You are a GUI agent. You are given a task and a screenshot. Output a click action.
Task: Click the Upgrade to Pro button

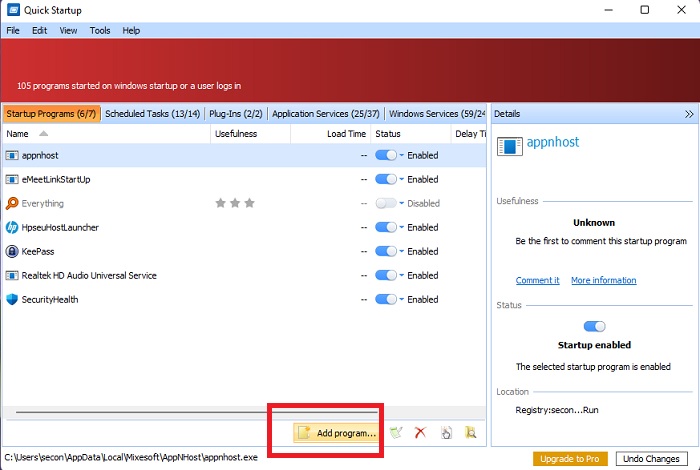click(570, 458)
